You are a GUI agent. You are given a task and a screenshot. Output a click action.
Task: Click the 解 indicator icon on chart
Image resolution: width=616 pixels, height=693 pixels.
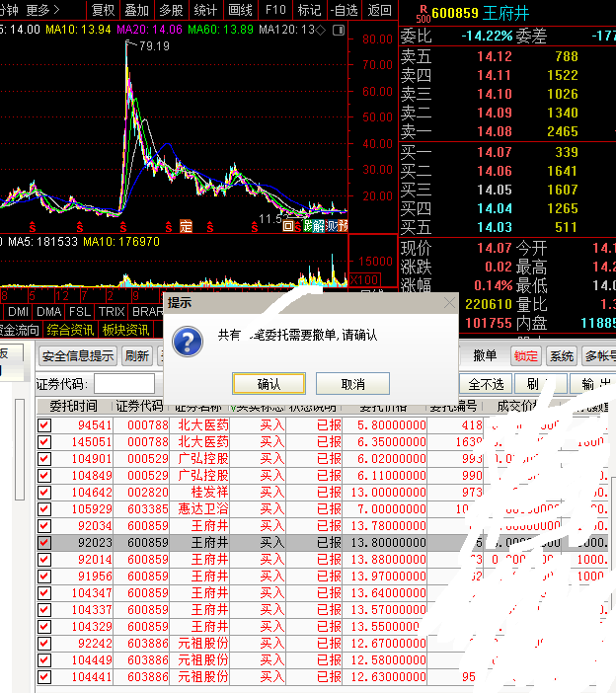320,226
